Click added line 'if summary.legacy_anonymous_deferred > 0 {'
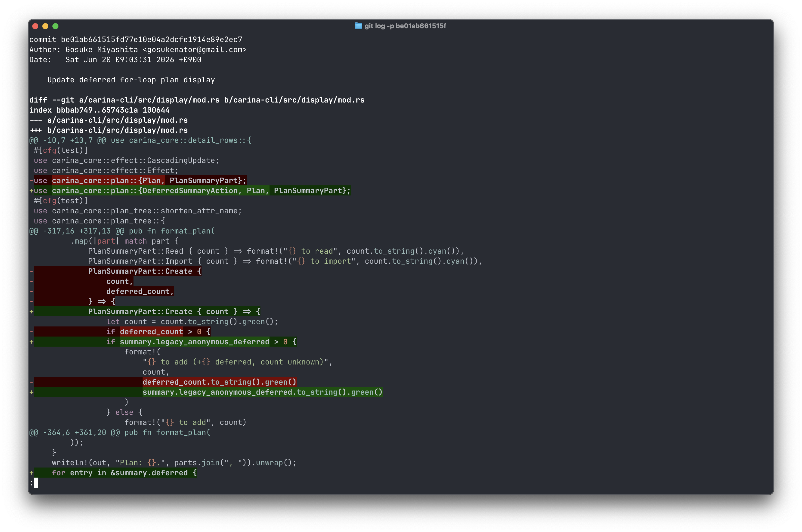This screenshot has width=802, height=532. pos(163,342)
